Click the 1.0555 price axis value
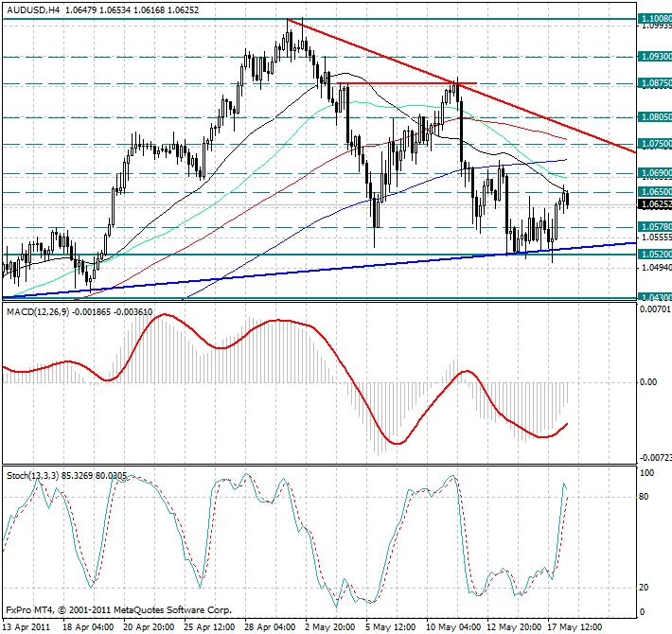672x634 pixels. tap(657, 238)
